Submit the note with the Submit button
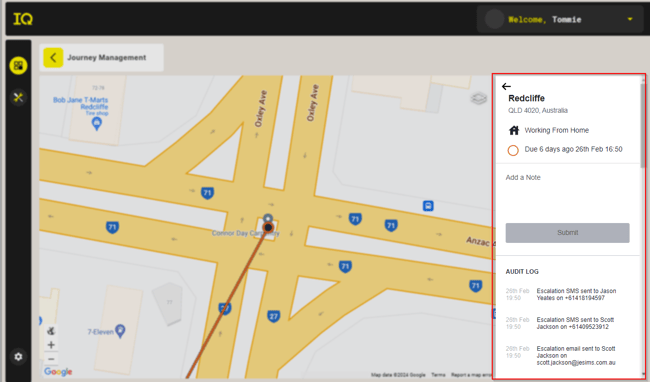The width and height of the screenshot is (650, 382). (568, 233)
